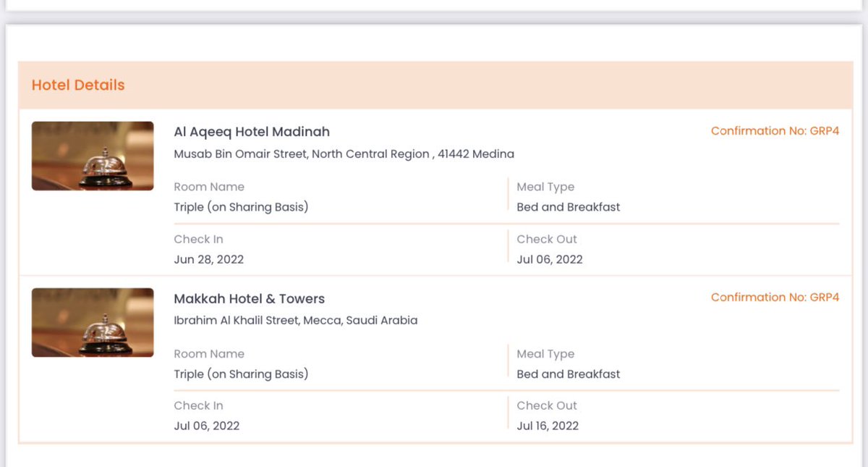The width and height of the screenshot is (868, 467).
Task: Click the Al Aqeeq Hotel Madinah name
Action: pyautogui.click(x=252, y=132)
